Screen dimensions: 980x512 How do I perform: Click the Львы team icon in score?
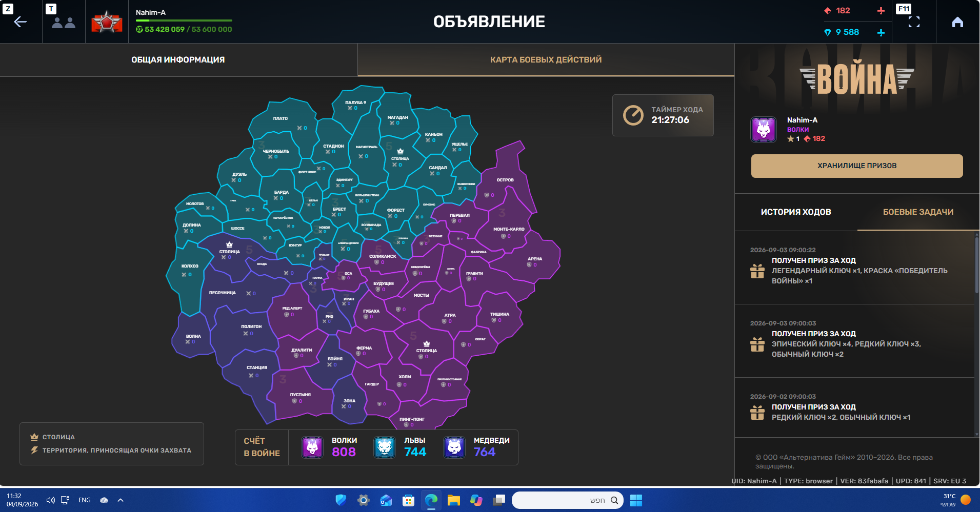tap(385, 447)
